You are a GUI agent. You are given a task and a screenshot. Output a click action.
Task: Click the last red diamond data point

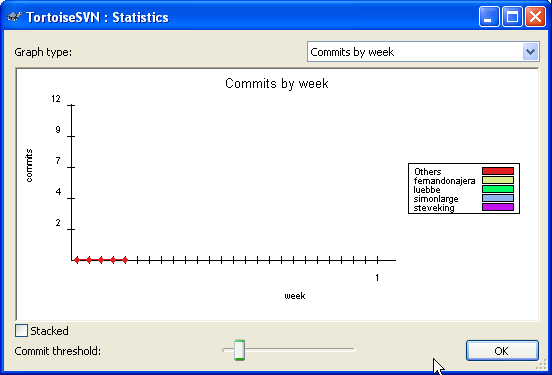[125, 260]
